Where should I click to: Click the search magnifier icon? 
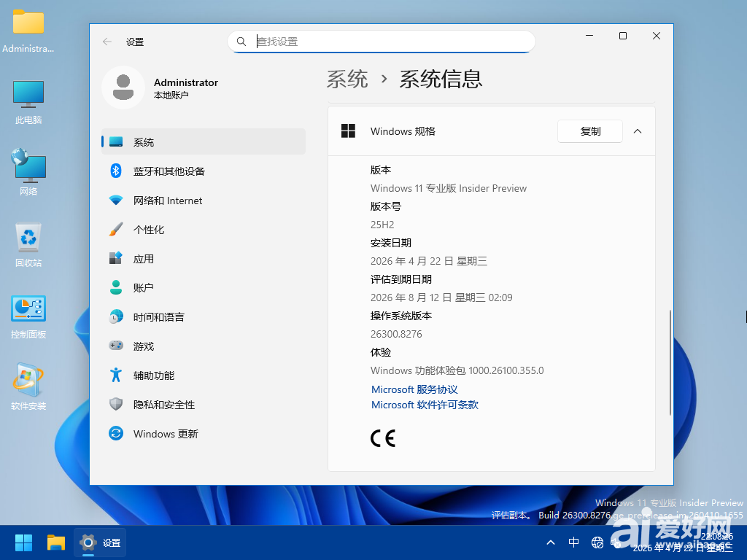241,42
